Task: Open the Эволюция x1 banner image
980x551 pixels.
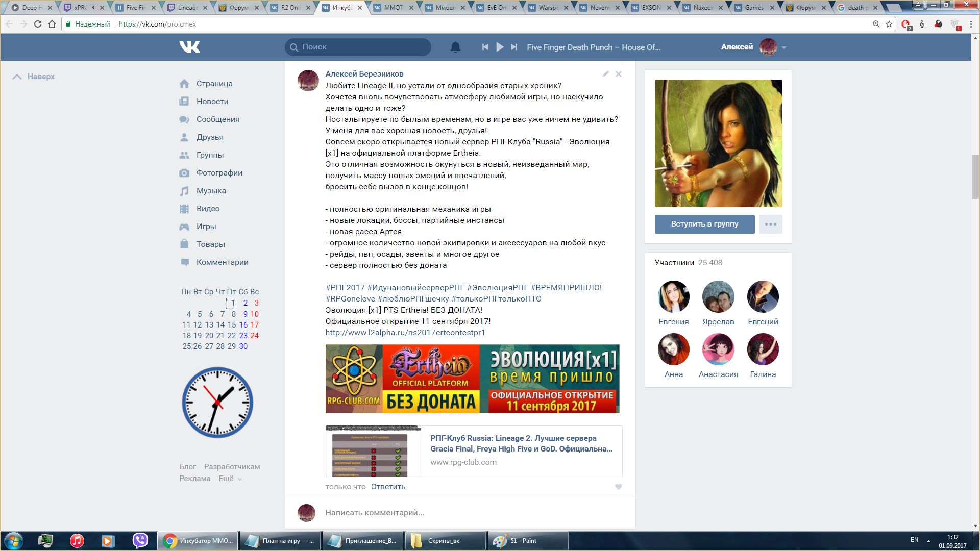Action: click(473, 379)
